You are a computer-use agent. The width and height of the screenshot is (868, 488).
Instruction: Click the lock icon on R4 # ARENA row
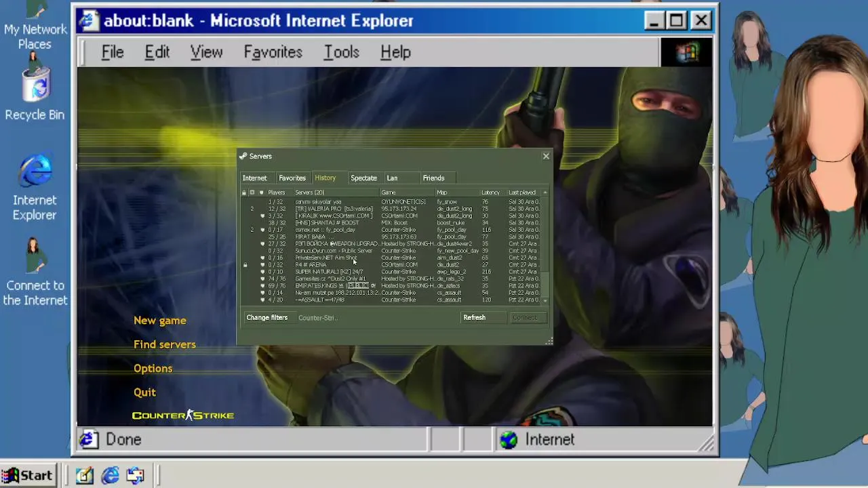[245, 265]
